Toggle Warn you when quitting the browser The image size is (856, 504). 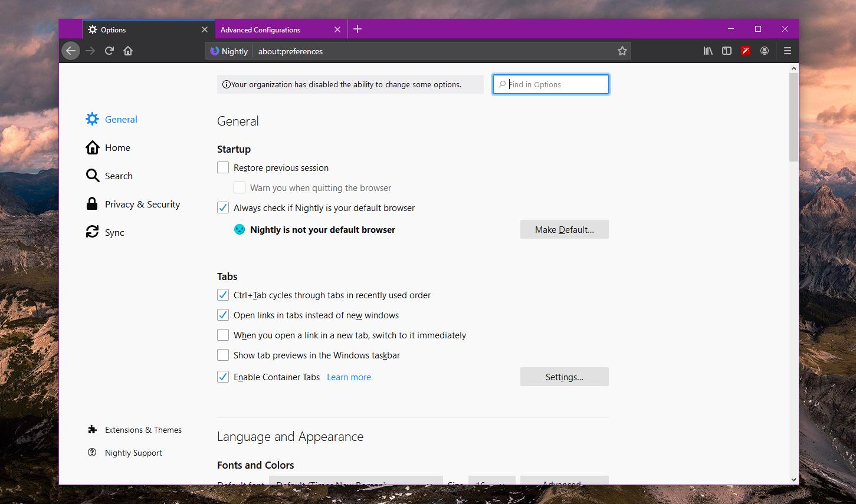(x=240, y=187)
